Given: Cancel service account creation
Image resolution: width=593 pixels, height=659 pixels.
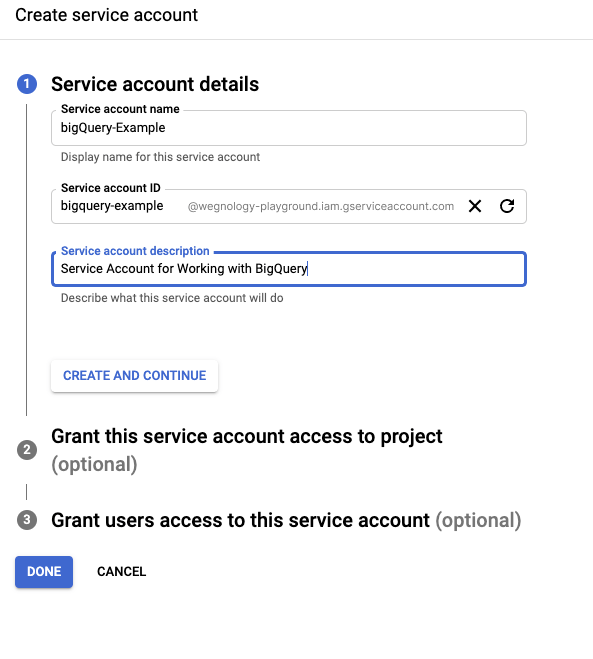Looking at the screenshot, I should (121, 572).
